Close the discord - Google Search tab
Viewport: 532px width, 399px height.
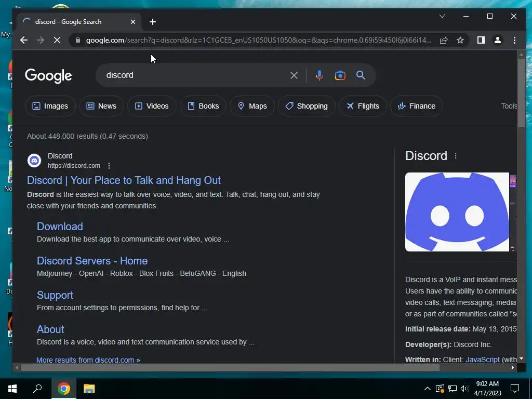[133, 22]
